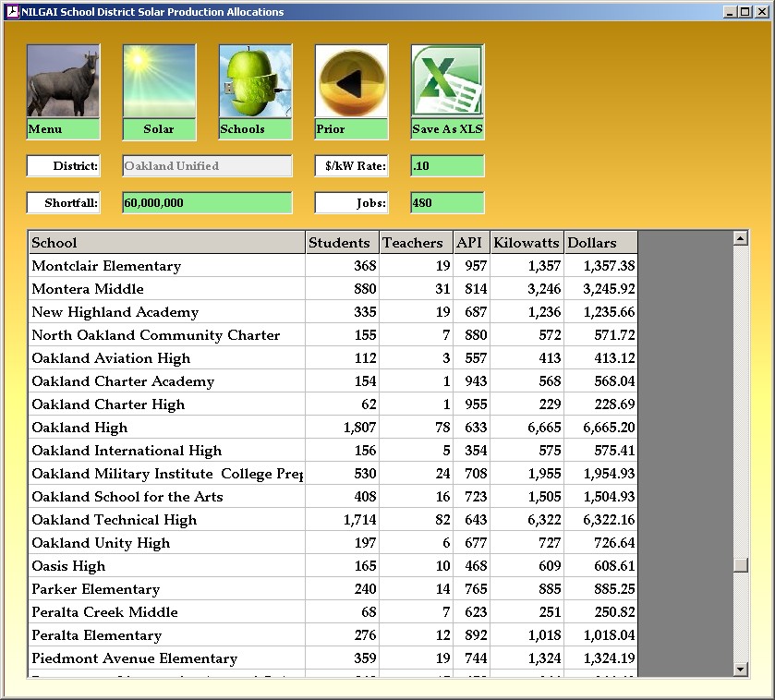Image resolution: width=775 pixels, height=700 pixels.
Task: Click the Kilowatts column header
Action: point(527,243)
